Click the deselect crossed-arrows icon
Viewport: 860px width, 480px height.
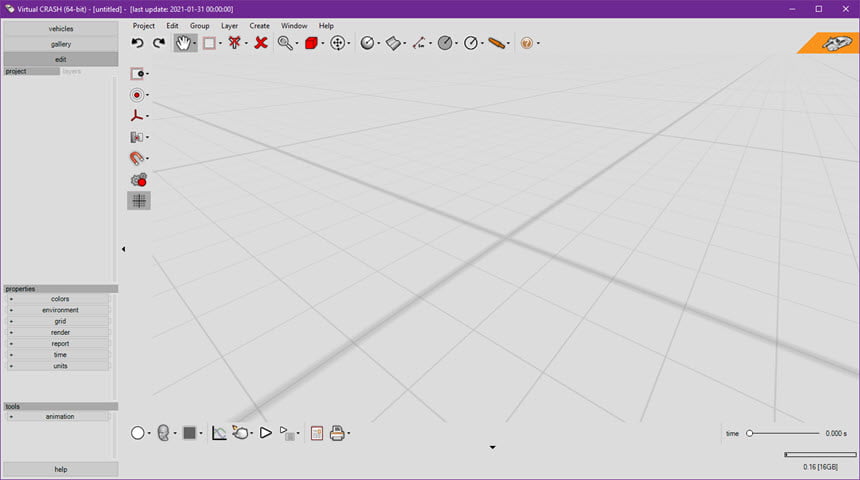[235, 43]
